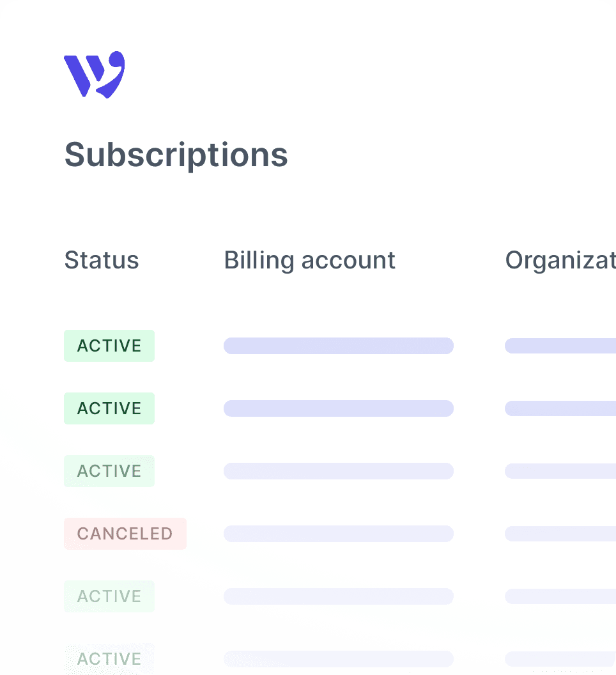Open the first row's organization entry
Screen dimensions: 616x675
pyautogui.click(x=560, y=346)
